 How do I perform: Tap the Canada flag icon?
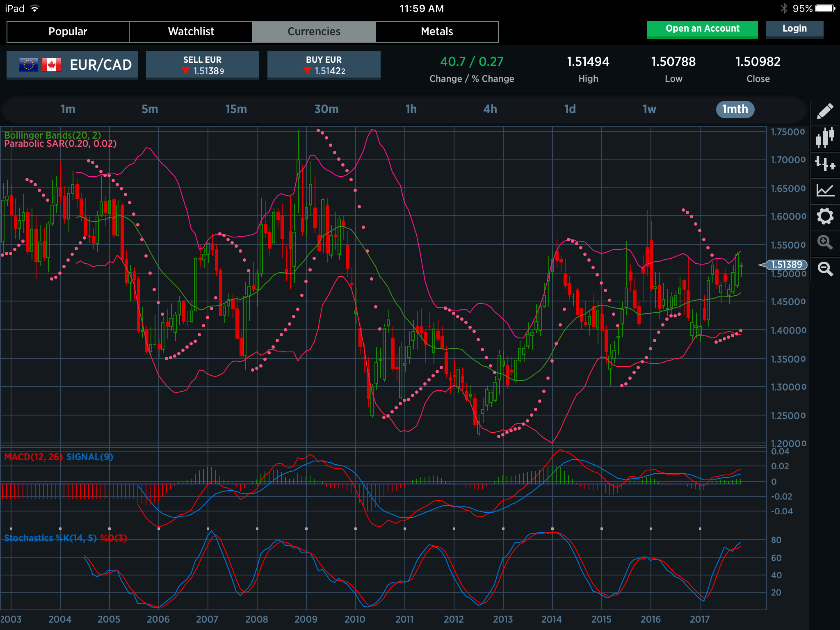tap(52, 65)
